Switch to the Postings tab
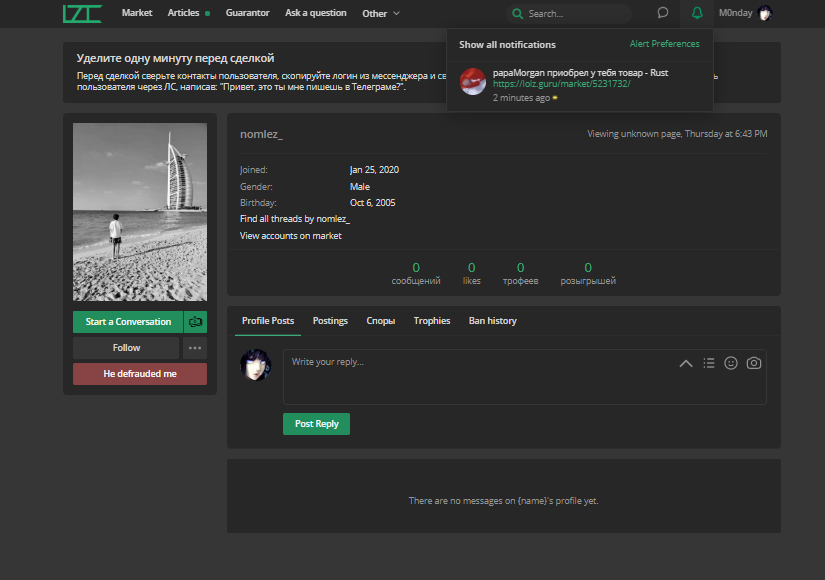This screenshot has height=580, width=825. (330, 321)
